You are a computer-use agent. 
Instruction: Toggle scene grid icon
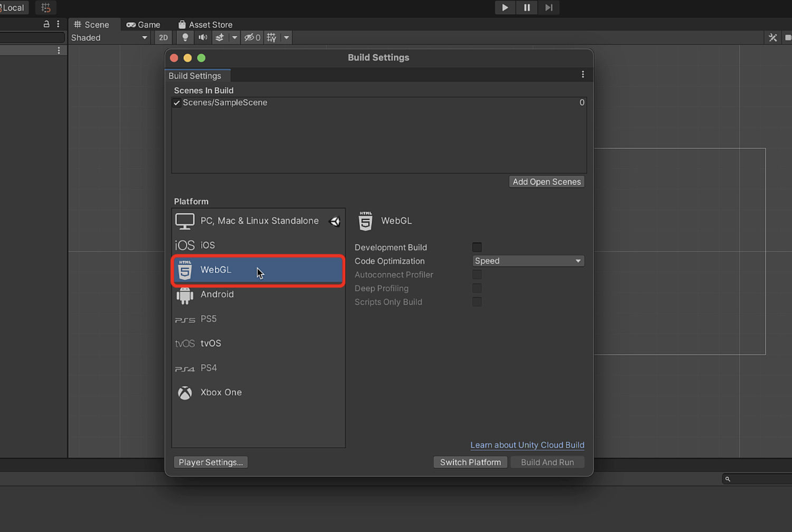pyautogui.click(x=271, y=37)
